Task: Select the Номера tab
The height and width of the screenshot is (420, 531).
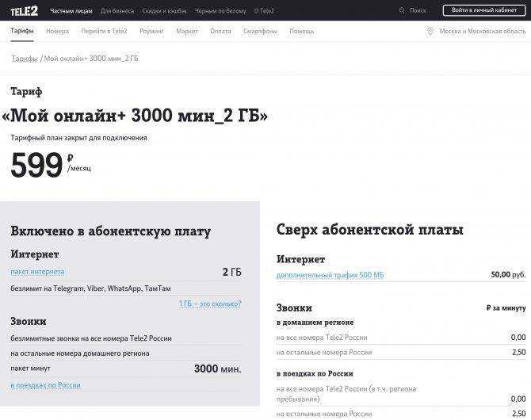Action: [x=58, y=31]
